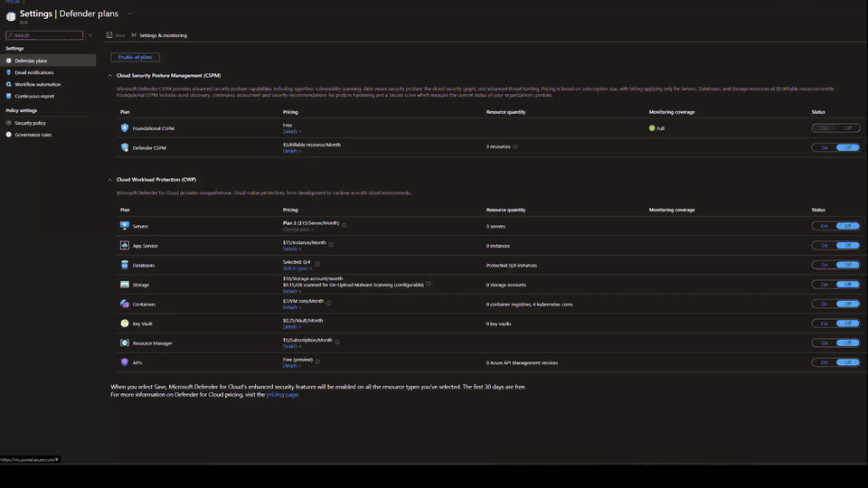
Task: Click the Key Vault plan icon
Action: pyautogui.click(x=125, y=324)
